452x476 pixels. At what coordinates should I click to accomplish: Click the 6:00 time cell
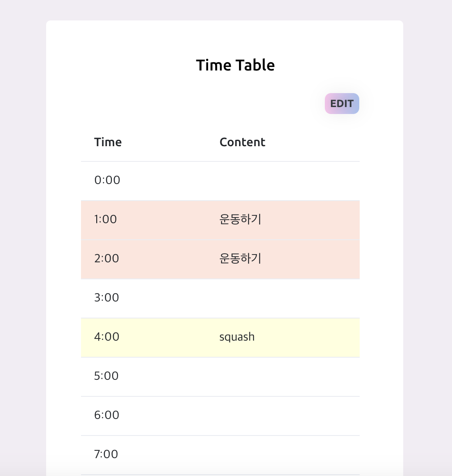[x=107, y=415]
